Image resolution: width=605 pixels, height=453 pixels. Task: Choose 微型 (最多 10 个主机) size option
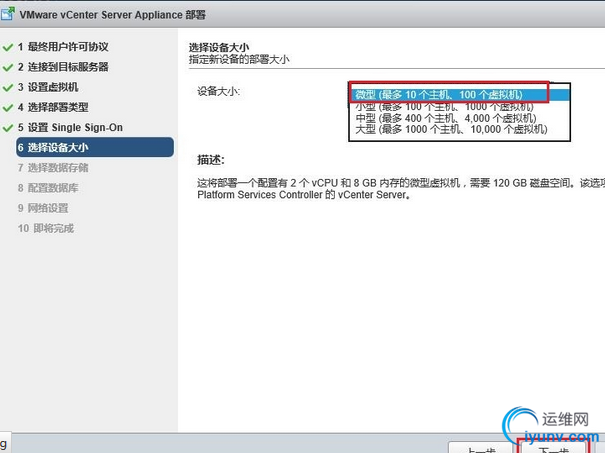coord(460,95)
